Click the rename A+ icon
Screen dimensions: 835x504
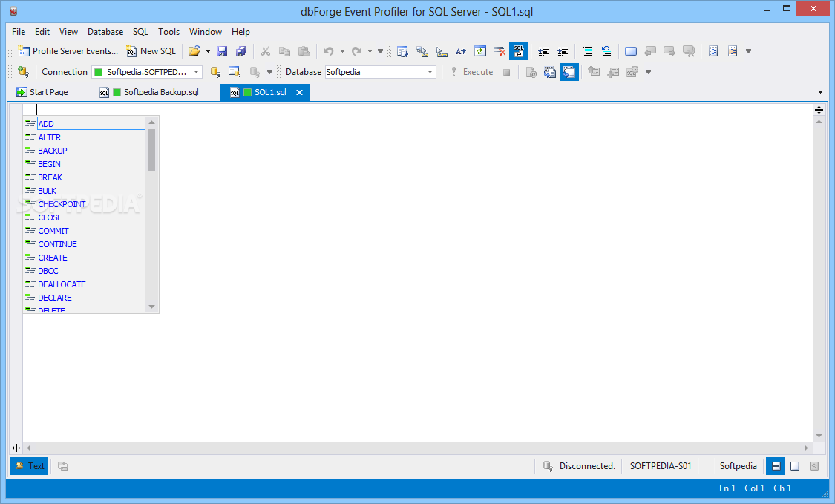(x=461, y=51)
